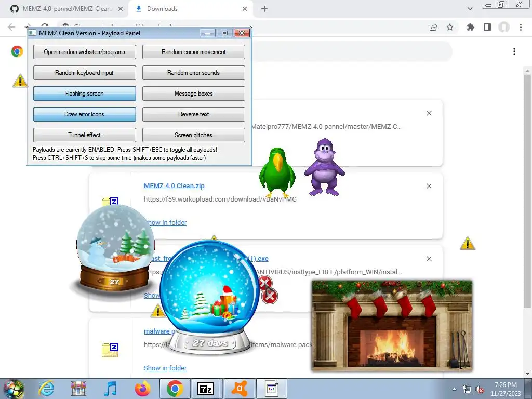Open the Extensions puzzle icon
The height and width of the screenshot is (399, 532).
coord(470,27)
